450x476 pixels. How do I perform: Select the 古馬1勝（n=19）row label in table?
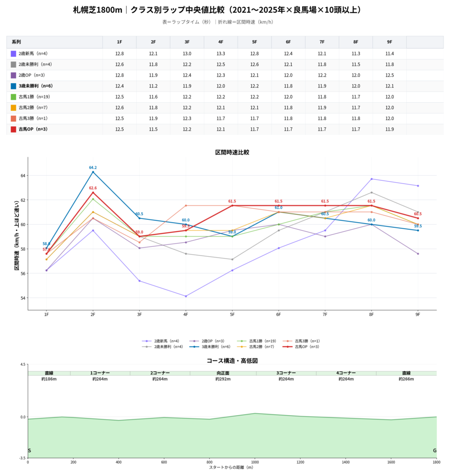tap(34, 97)
